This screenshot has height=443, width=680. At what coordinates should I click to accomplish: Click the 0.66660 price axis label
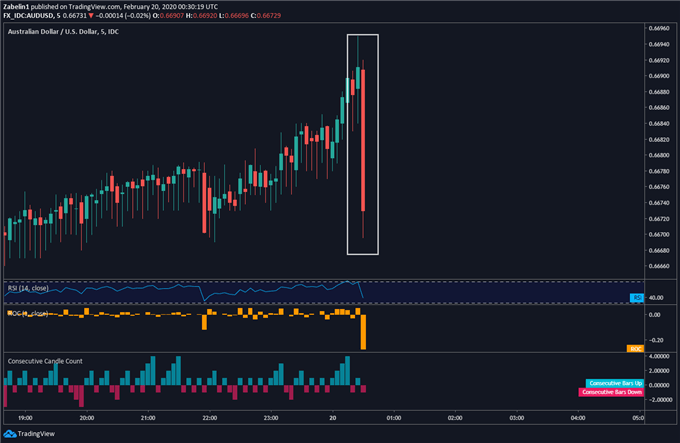pos(659,266)
